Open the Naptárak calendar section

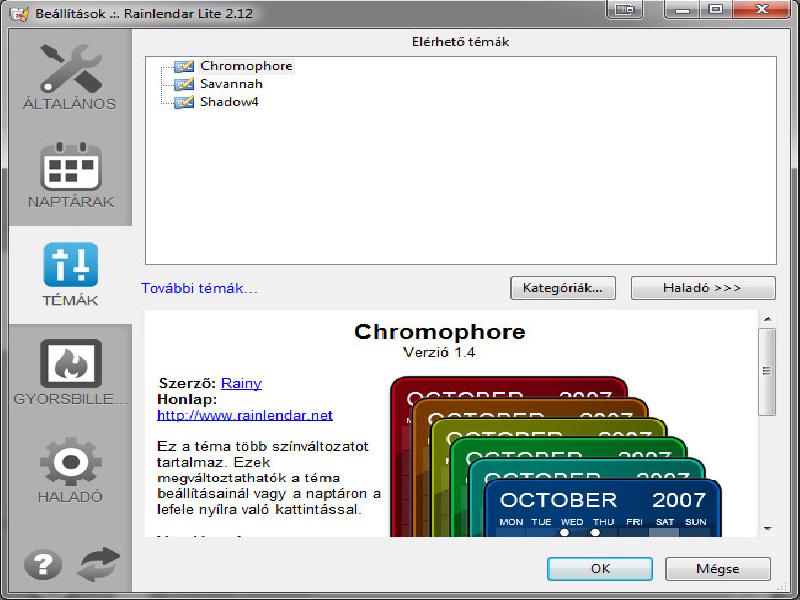(70, 176)
